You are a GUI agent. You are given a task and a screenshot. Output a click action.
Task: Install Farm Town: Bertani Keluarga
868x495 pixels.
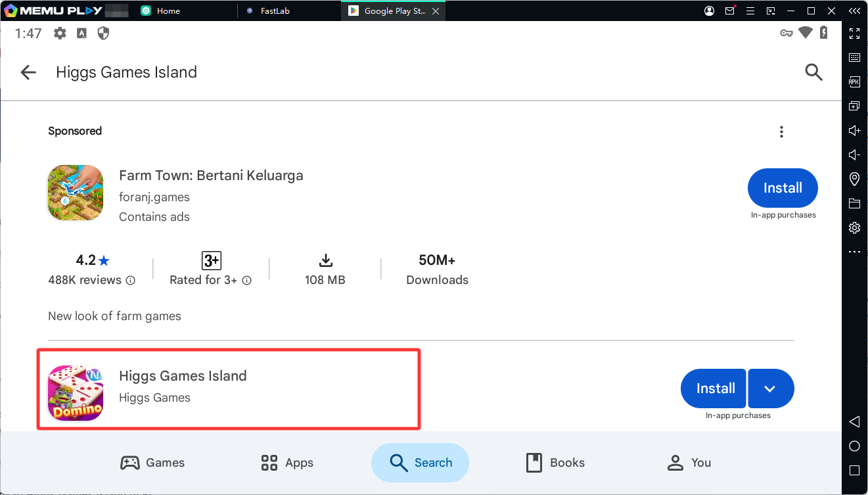pos(783,188)
